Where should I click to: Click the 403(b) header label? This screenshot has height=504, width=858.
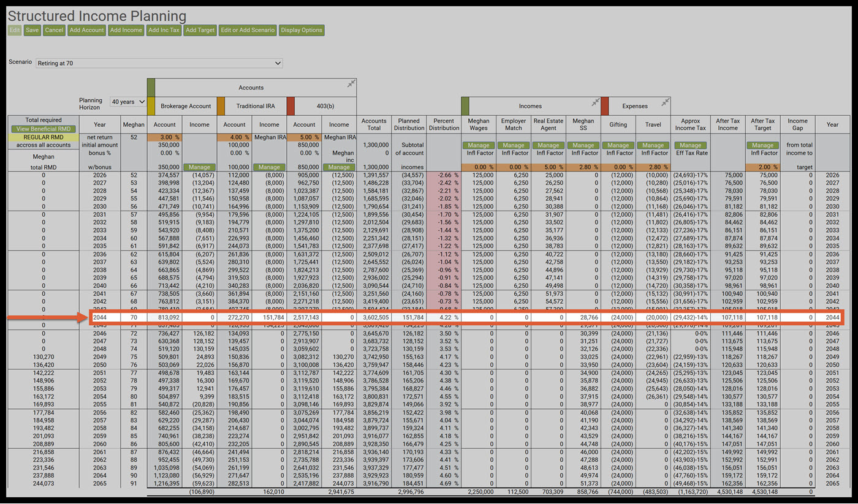pyautogui.click(x=325, y=106)
